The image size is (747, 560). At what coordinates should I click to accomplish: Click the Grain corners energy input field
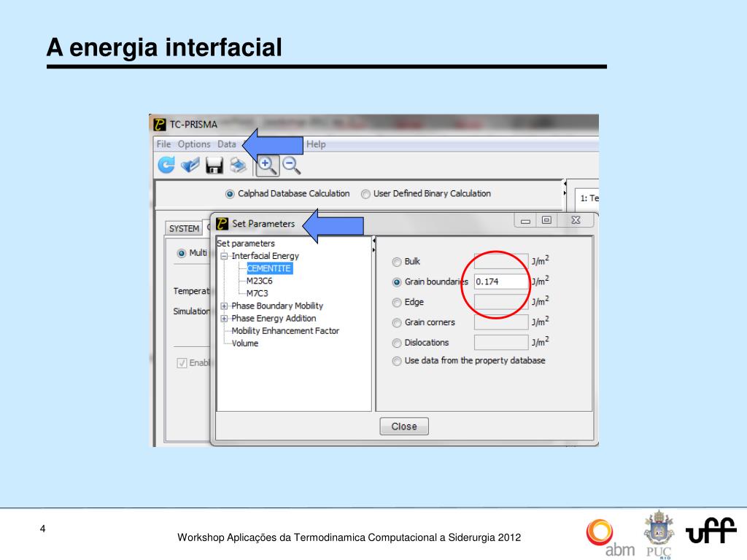coord(500,322)
